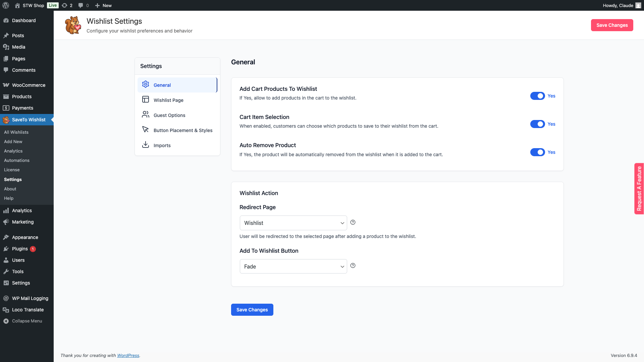644x362 pixels.
Task: Follow the WordPress footer link
Action: pyautogui.click(x=128, y=355)
